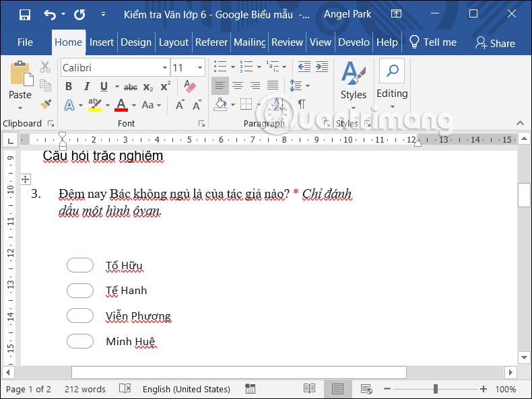532x399 pixels.
Task: Sort the selection alphabetically
Action: (278, 104)
